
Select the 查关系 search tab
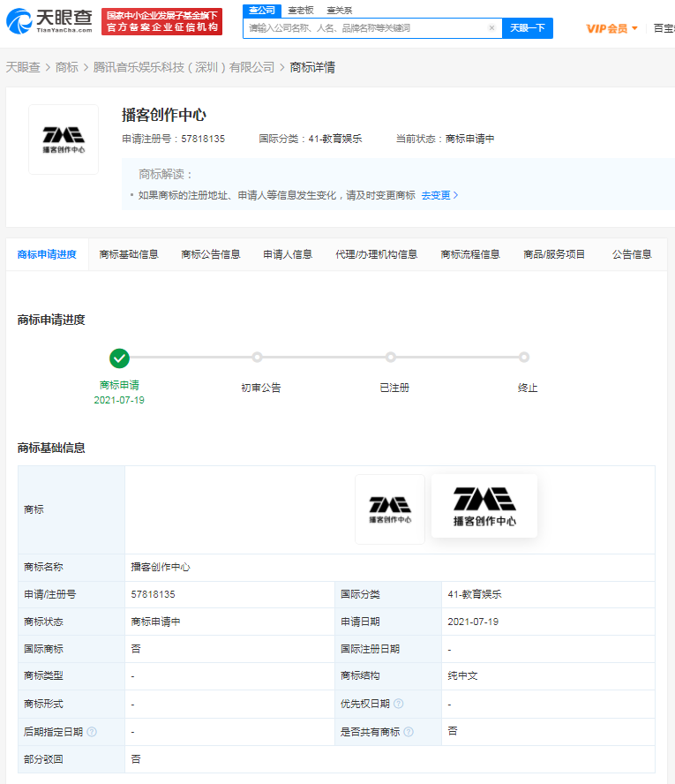[x=339, y=10]
